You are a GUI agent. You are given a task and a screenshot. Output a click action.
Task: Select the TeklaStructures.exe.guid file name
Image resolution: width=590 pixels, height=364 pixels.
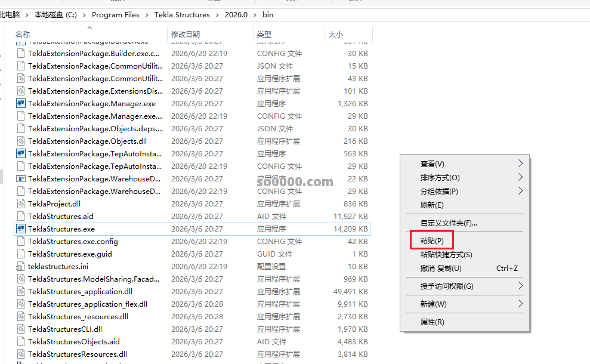pos(70,254)
